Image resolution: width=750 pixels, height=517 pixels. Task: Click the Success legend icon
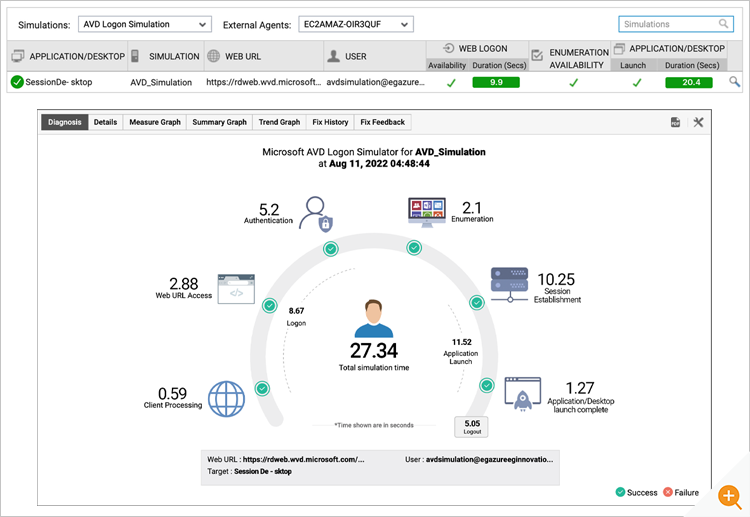(620, 492)
